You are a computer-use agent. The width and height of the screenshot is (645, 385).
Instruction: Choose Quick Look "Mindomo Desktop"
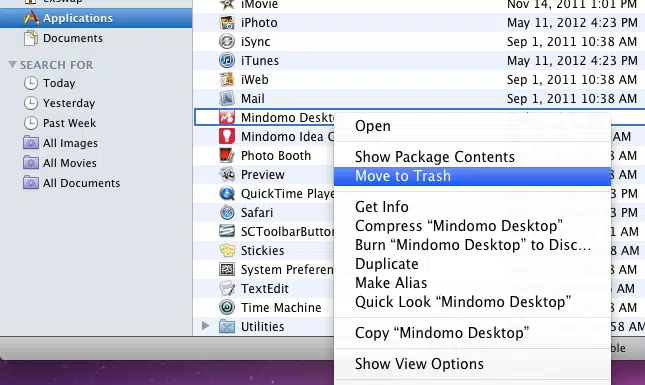pyautogui.click(x=472, y=302)
